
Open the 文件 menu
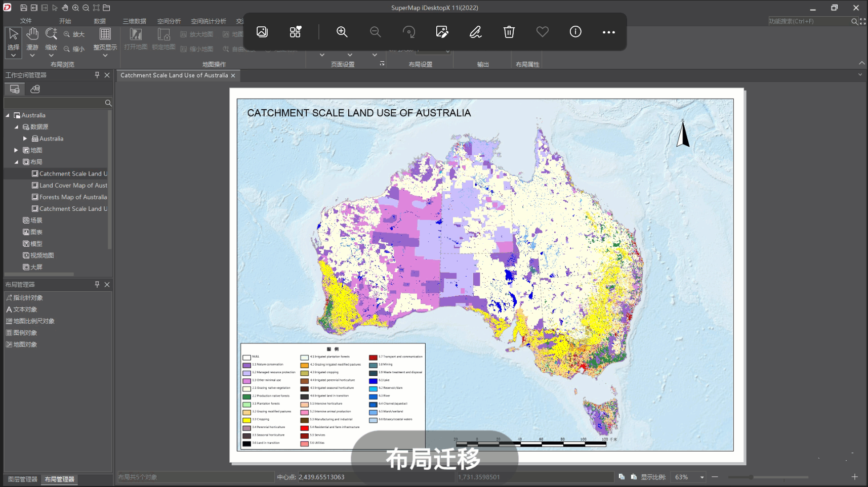tap(26, 21)
